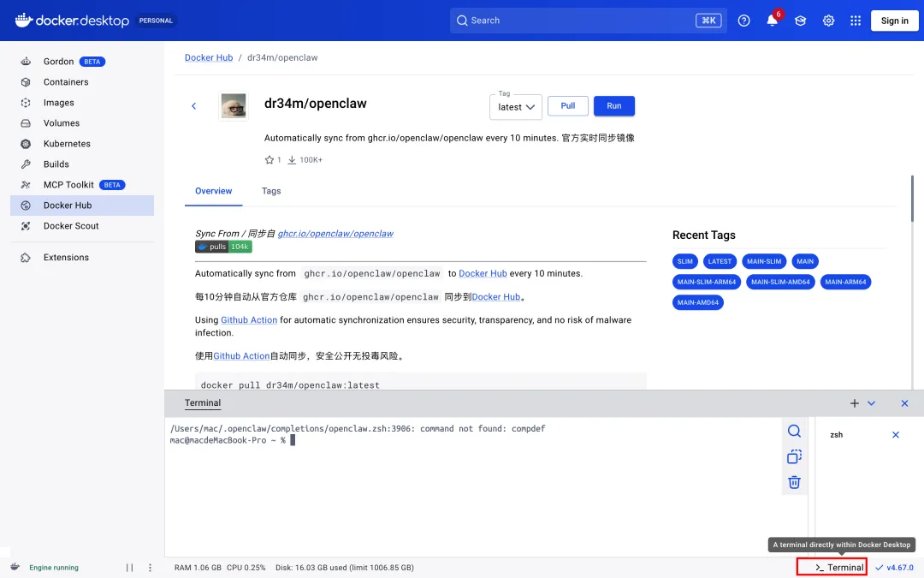Select the MAIN-ARM64 tag chip
The image size is (924, 578).
tap(845, 282)
